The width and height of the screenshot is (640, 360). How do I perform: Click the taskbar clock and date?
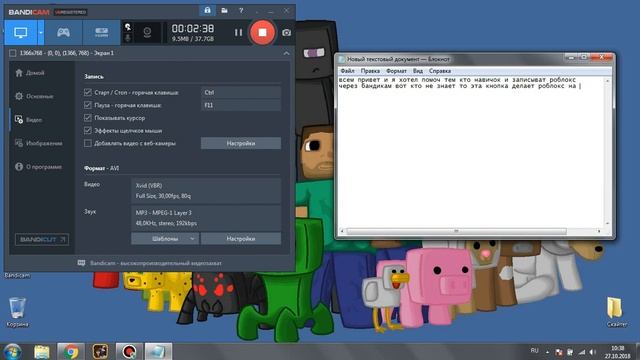pyautogui.click(x=617, y=352)
